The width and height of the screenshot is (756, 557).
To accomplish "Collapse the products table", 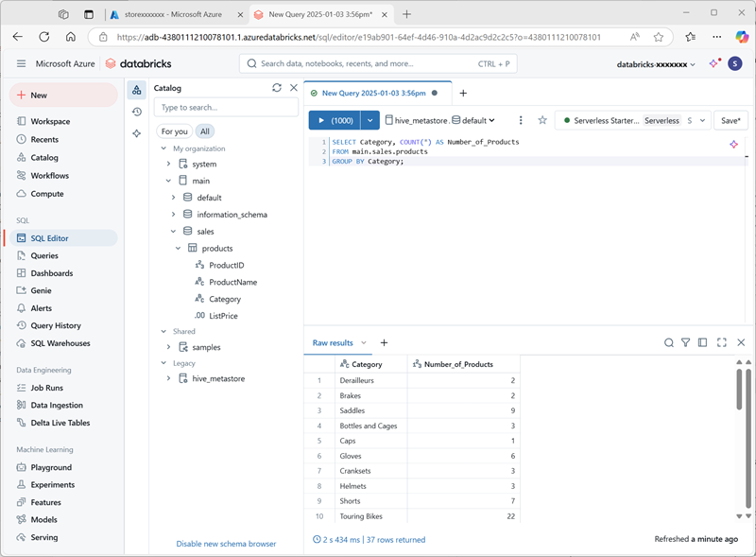I will (x=178, y=248).
